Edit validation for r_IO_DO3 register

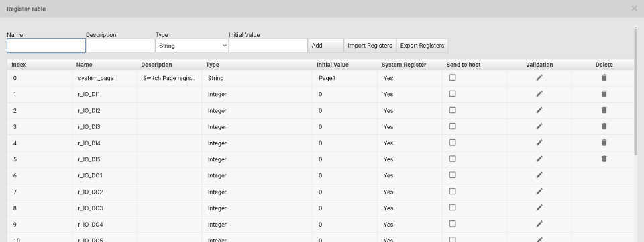click(x=539, y=208)
